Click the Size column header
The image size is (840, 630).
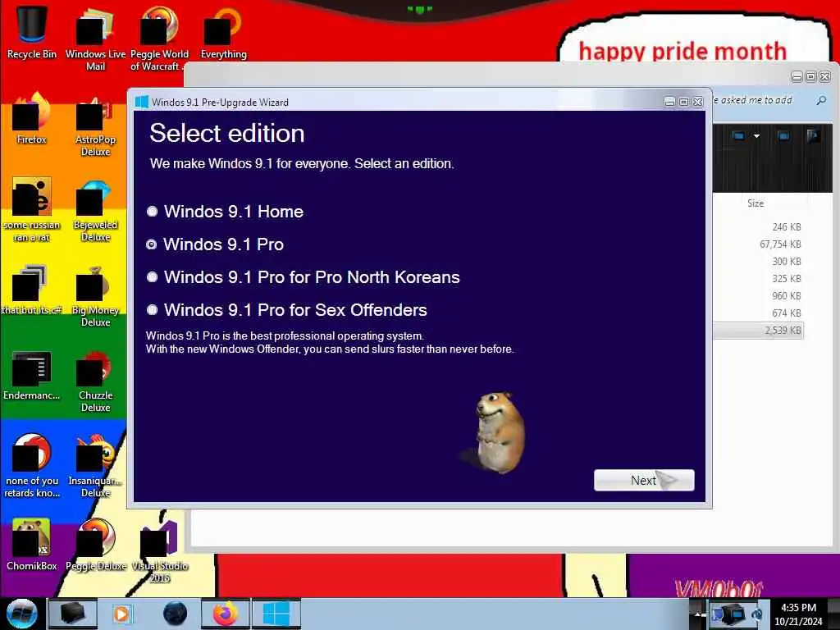(x=756, y=203)
